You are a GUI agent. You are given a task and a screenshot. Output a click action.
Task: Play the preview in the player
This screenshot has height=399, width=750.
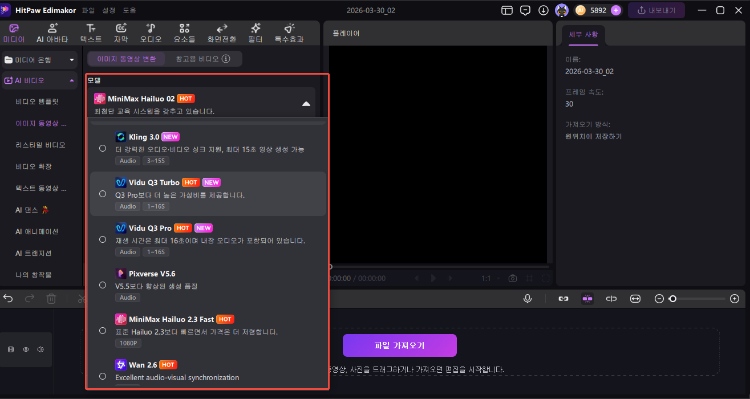tap(433, 278)
